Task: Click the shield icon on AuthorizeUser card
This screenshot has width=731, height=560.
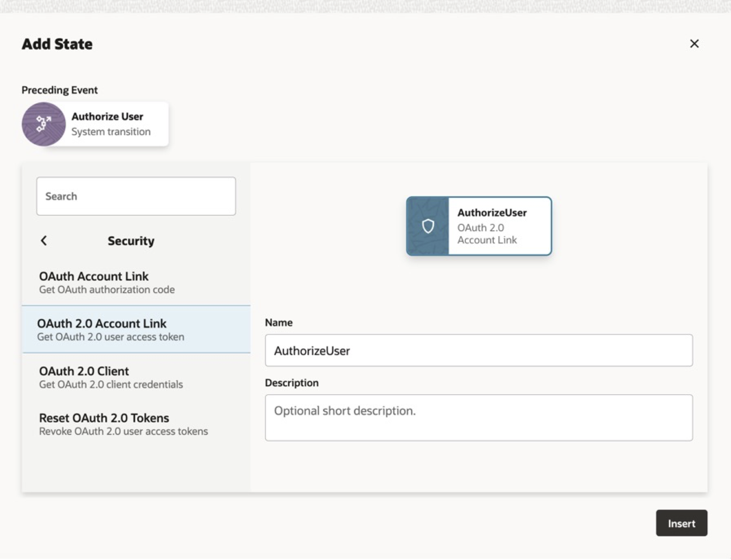Action: click(x=428, y=226)
